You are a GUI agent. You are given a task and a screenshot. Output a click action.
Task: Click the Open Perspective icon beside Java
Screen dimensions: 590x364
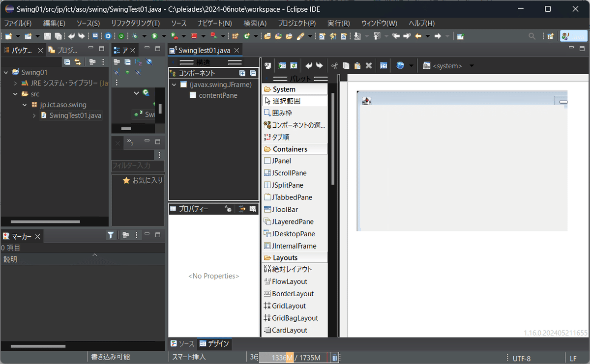tap(550, 36)
